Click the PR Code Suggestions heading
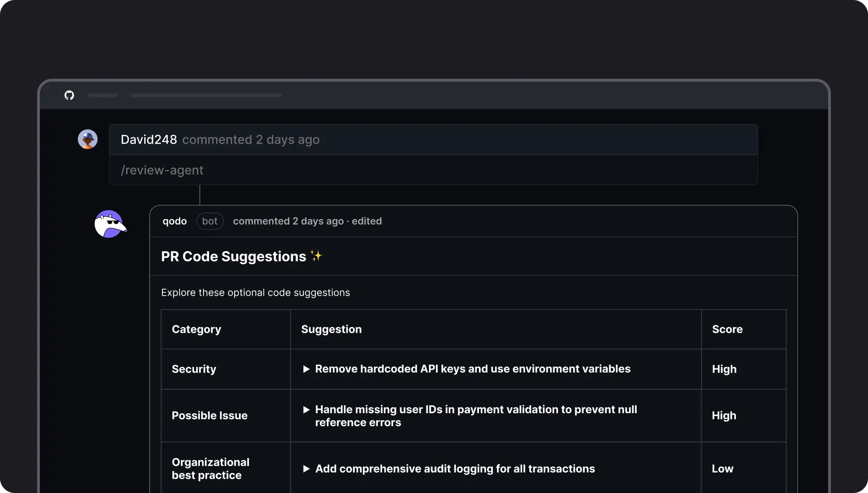The image size is (868, 493). [x=233, y=256]
